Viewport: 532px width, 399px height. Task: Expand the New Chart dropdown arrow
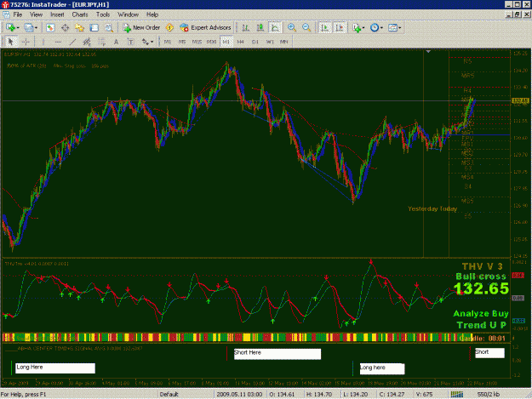[x=18, y=28]
